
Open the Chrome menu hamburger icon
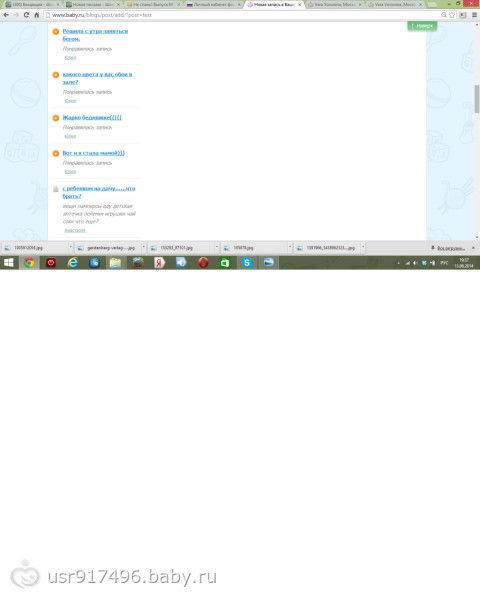pyautogui.click(x=474, y=15)
